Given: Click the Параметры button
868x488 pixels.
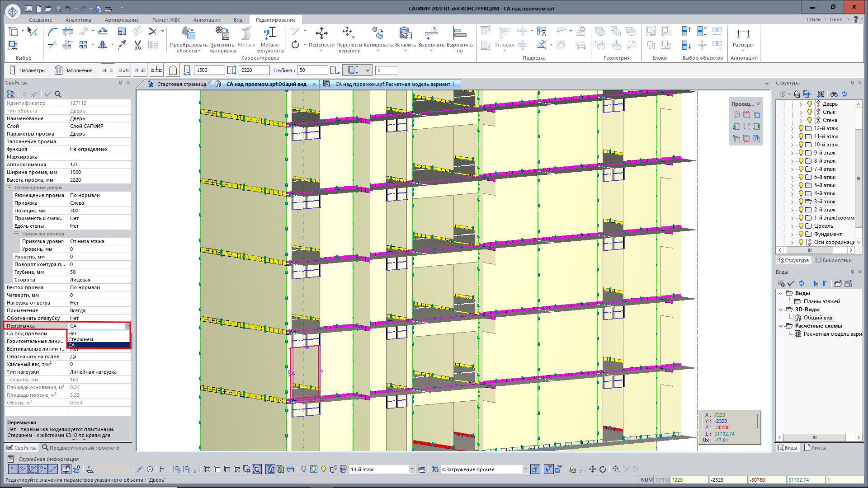Looking at the screenshot, I should 28,70.
